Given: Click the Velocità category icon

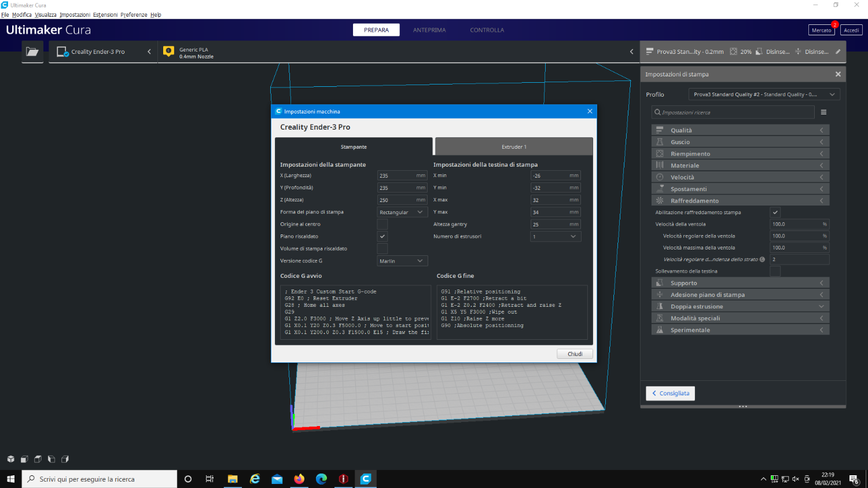Looking at the screenshot, I should coord(660,177).
